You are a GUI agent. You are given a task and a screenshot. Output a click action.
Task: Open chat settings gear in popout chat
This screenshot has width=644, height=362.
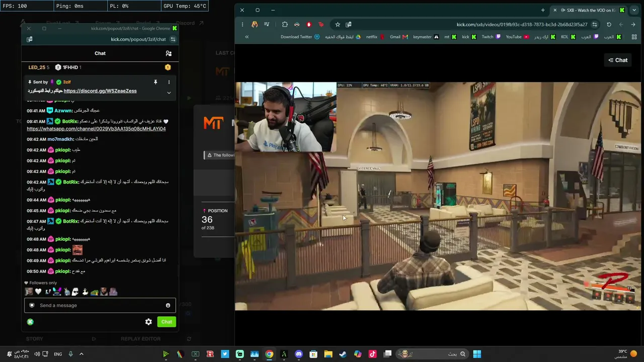click(x=148, y=322)
